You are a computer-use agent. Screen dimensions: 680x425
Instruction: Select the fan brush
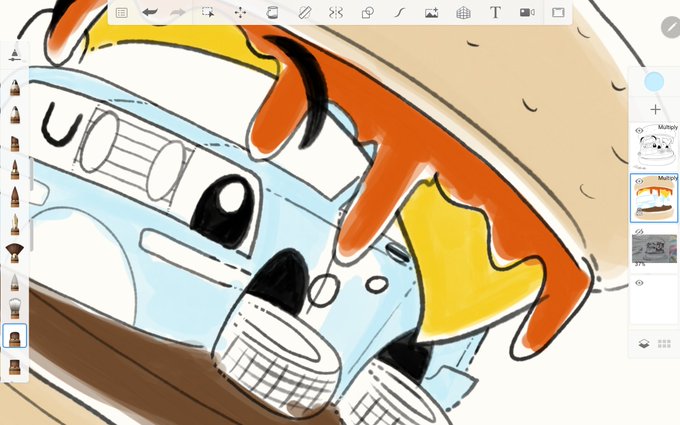(x=15, y=252)
